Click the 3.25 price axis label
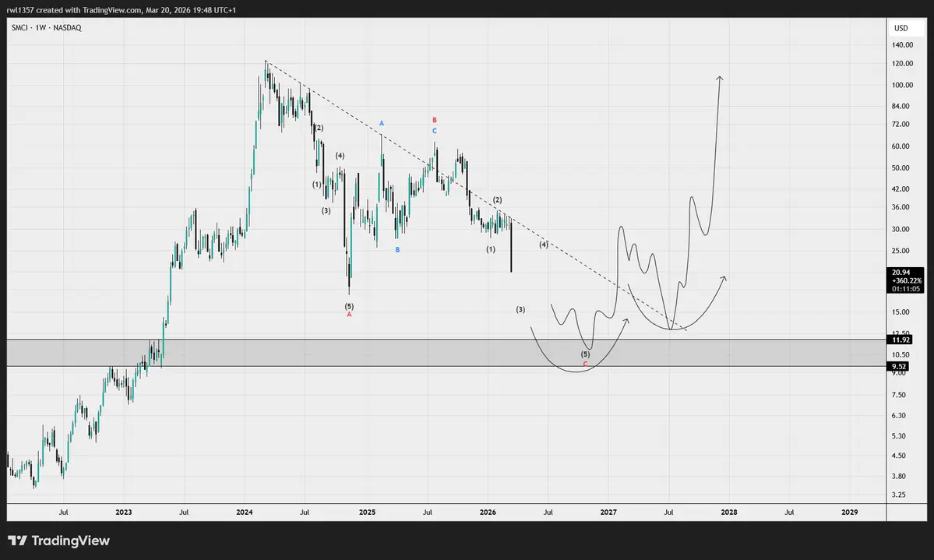 click(x=898, y=495)
